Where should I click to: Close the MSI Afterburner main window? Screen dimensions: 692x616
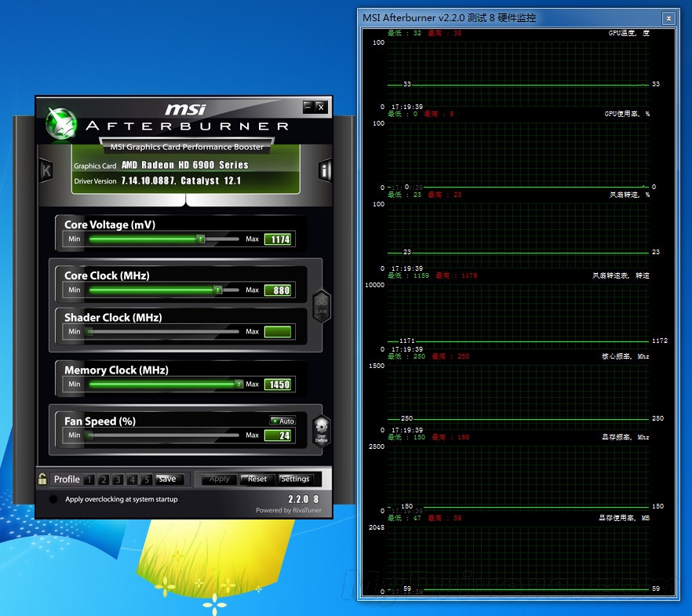click(x=321, y=107)
